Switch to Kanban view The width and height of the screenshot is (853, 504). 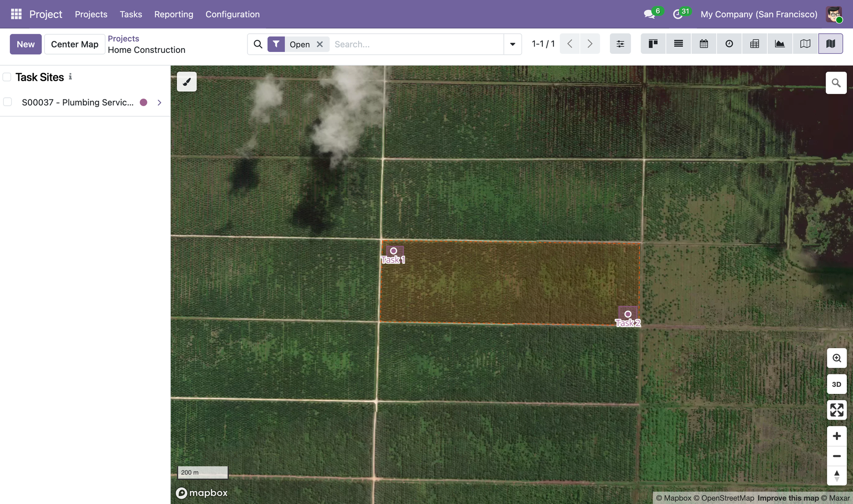pos(653,44)
